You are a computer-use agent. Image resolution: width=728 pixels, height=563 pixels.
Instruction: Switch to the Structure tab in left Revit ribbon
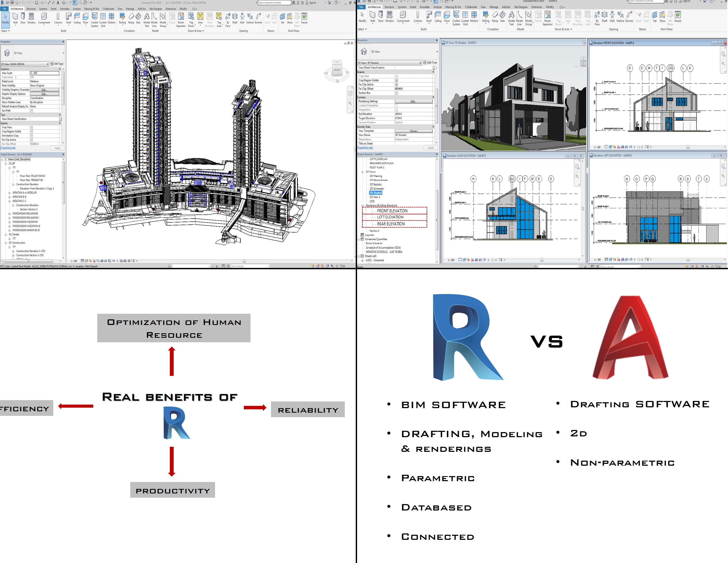coord(31,9)
